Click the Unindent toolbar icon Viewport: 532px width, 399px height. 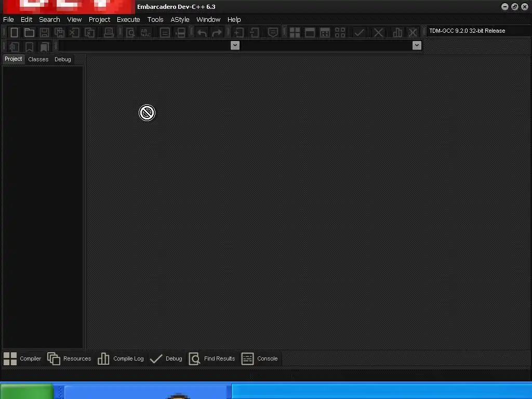pos(254,33)
